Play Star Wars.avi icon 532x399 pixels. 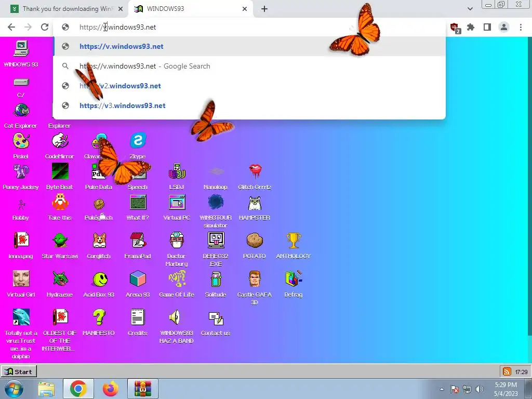[x=60, y=241]
